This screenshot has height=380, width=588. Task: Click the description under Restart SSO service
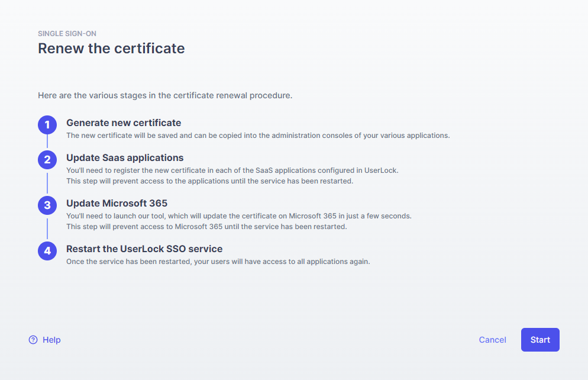coord(218,262)
